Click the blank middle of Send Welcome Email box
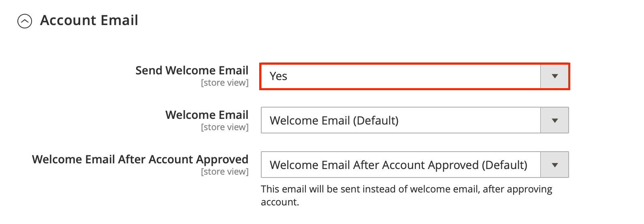 click(x=405, y=76)
